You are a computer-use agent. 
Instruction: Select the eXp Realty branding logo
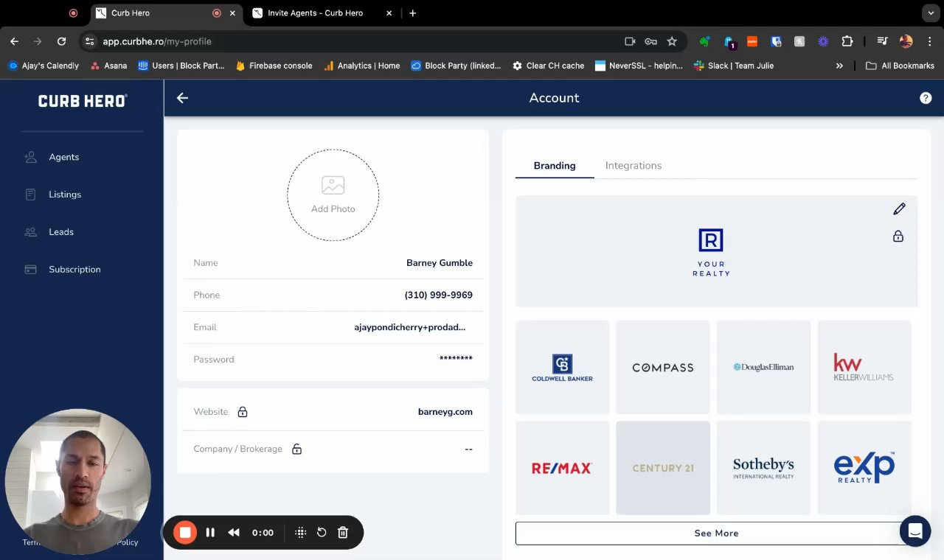(x=864, y=468)
